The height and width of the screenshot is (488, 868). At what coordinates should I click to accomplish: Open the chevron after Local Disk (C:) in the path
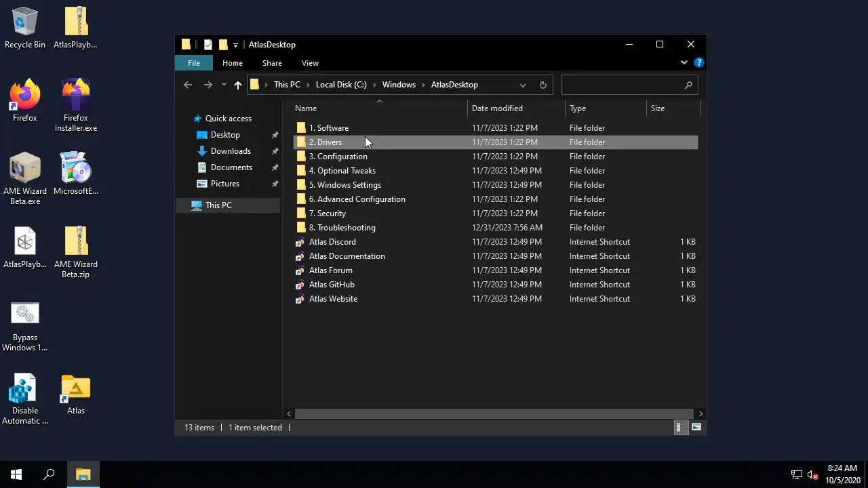tap(374, 85)
